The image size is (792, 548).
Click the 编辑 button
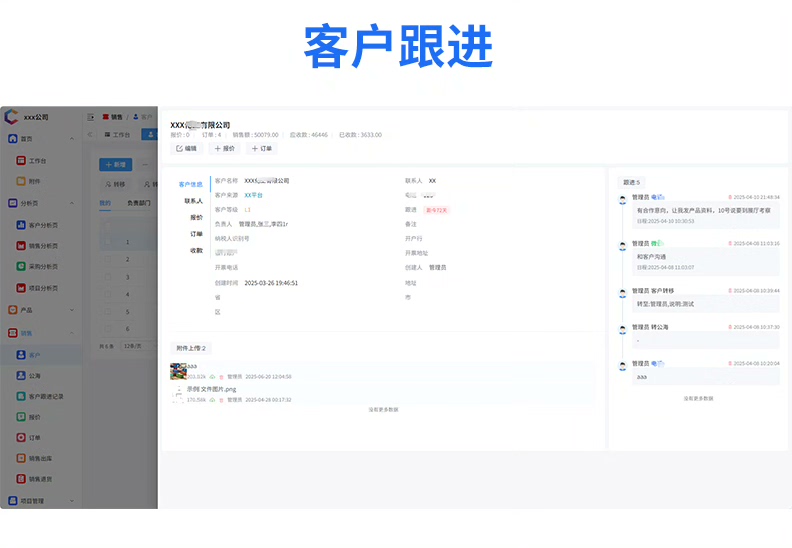coord(186,148)
